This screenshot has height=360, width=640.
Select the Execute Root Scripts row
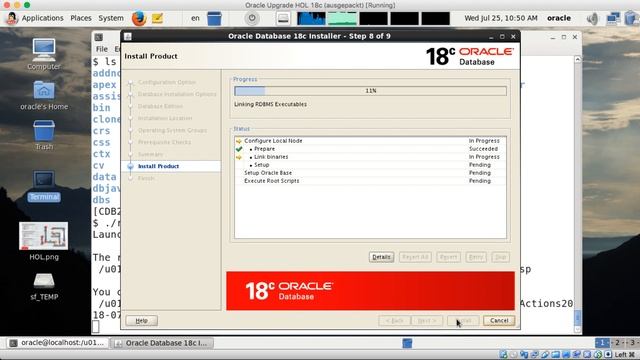[371, 181]
